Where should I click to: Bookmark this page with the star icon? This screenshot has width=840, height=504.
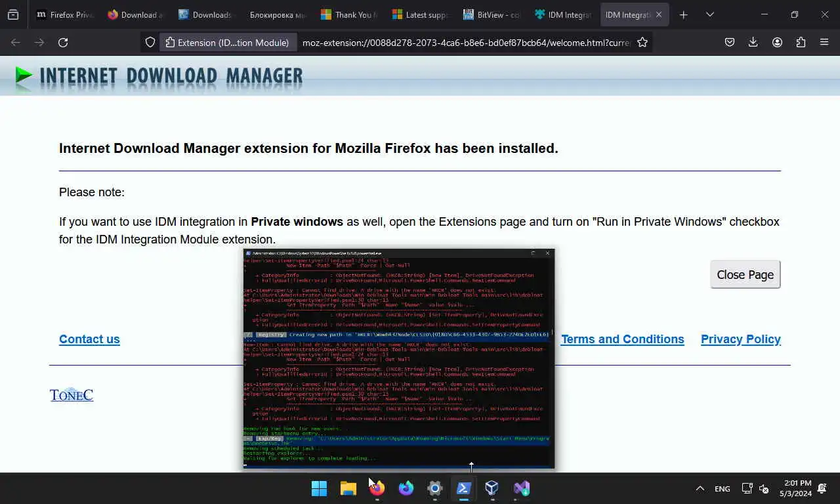click(x=642, y=42)
